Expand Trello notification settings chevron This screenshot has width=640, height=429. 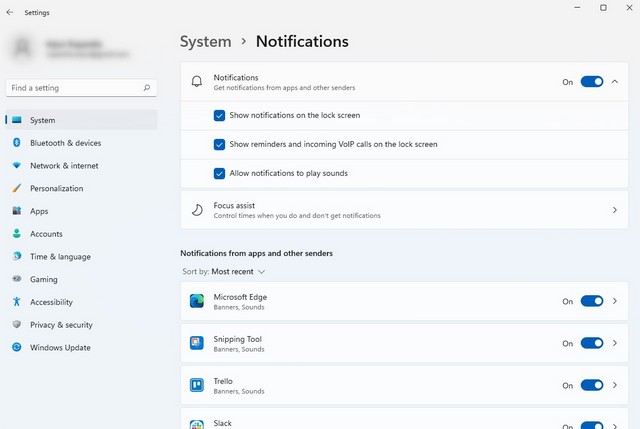[x=615, y=385]
